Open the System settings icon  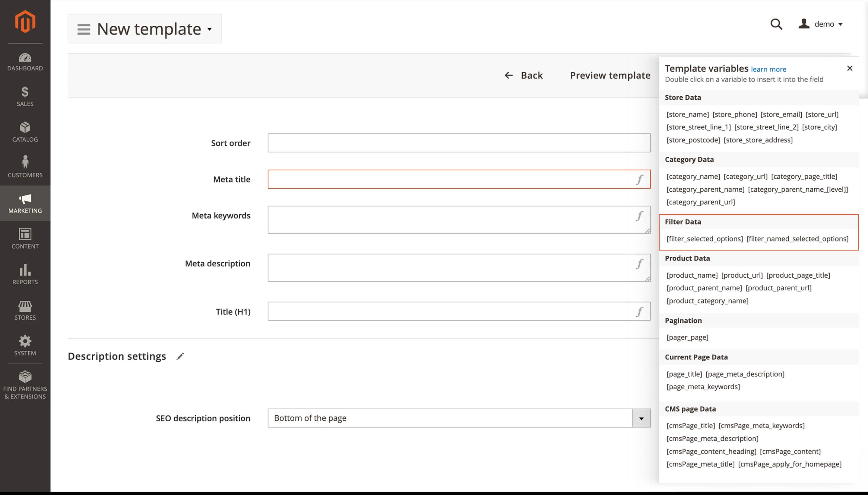(x=25, y=345)
